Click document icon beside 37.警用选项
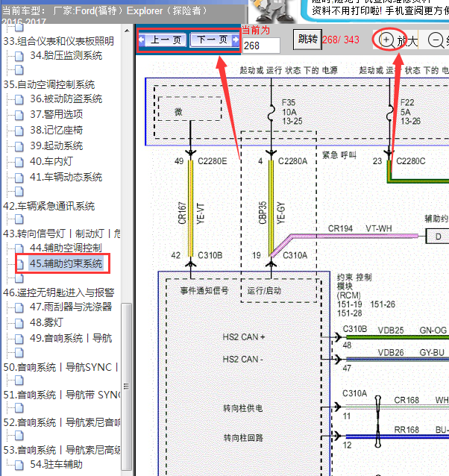 (x=19, y=115)
